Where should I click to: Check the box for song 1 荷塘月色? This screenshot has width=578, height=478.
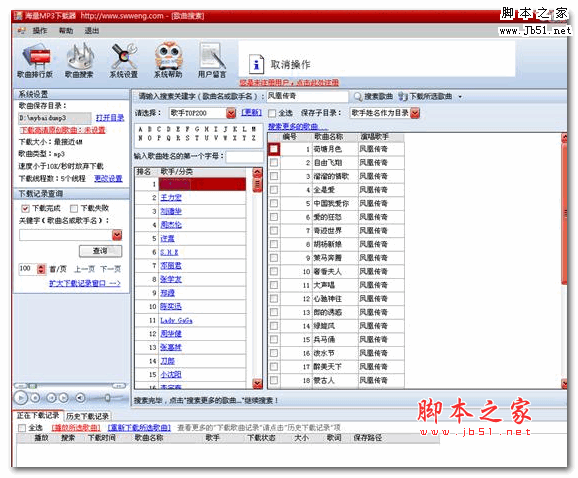274,149
